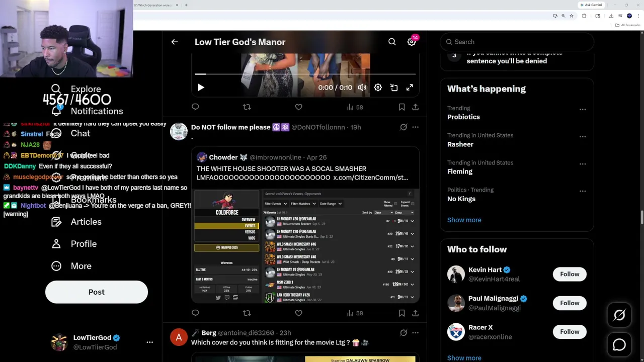This screenshot has height=362, width=644.
Task: Share the top video post
Action: [415, 107]
